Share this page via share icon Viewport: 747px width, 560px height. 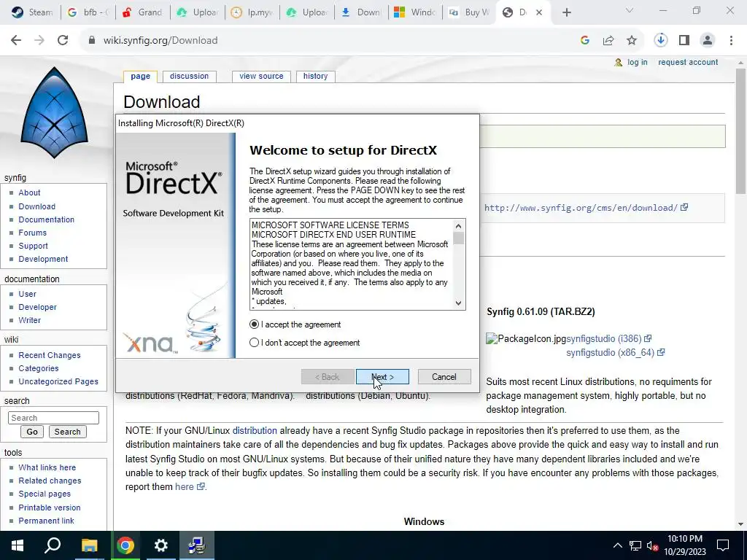point(608,41)
